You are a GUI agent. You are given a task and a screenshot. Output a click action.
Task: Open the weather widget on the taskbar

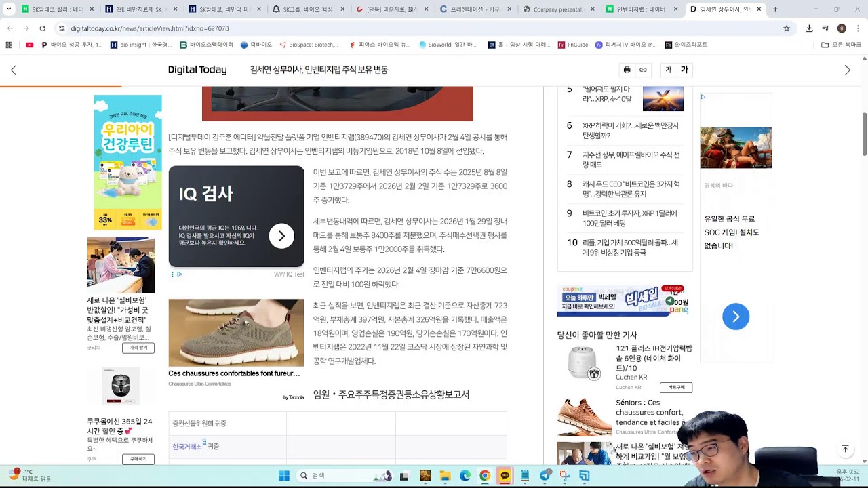point(30,475)
